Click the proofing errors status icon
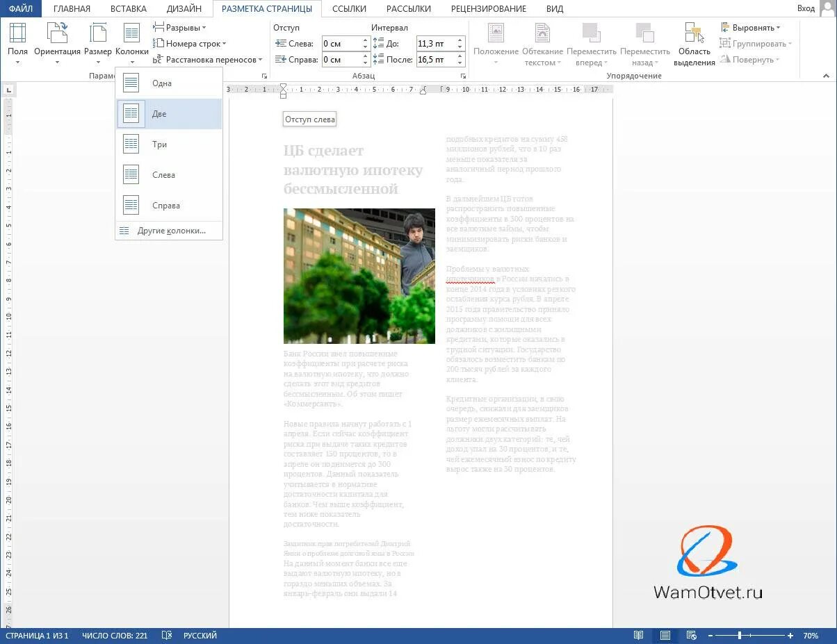837x644 pixels. (x=166, y=636)
